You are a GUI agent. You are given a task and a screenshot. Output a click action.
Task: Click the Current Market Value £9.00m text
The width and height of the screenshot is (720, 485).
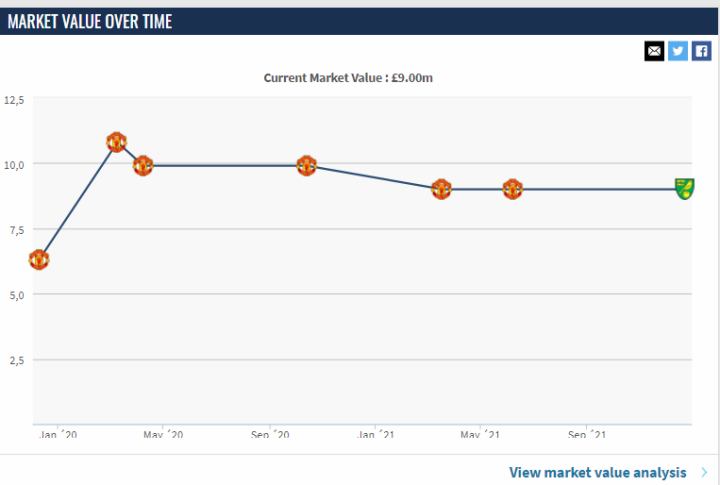pyautogui.click(x=348, y=77)
